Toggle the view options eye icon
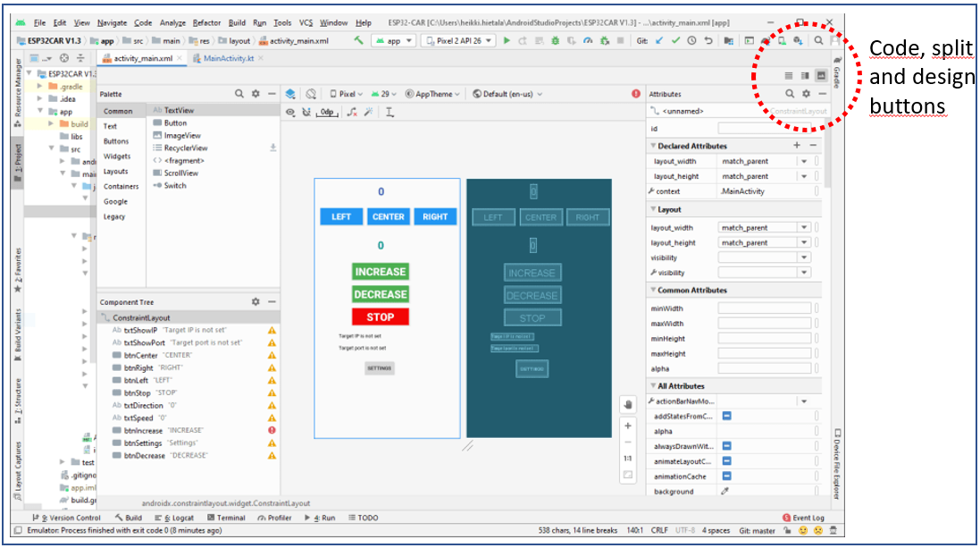This screenshot has width=980, height=548. pos(290,112)
